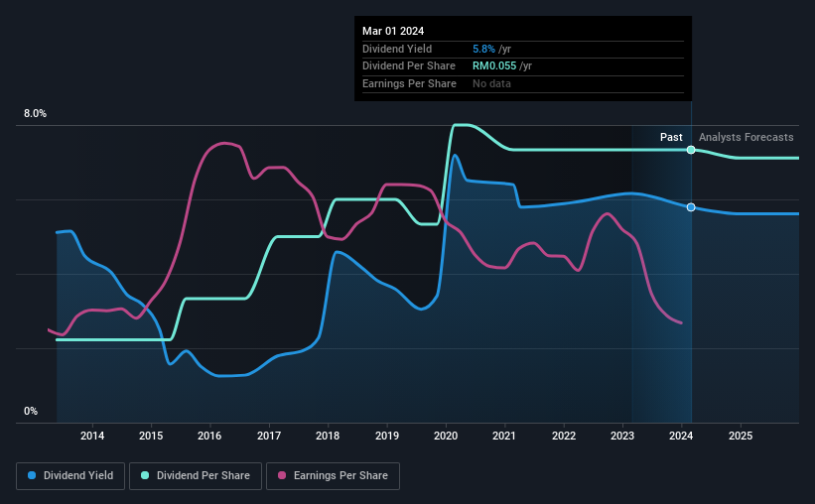Click the 2015 x-axis label

151,436
